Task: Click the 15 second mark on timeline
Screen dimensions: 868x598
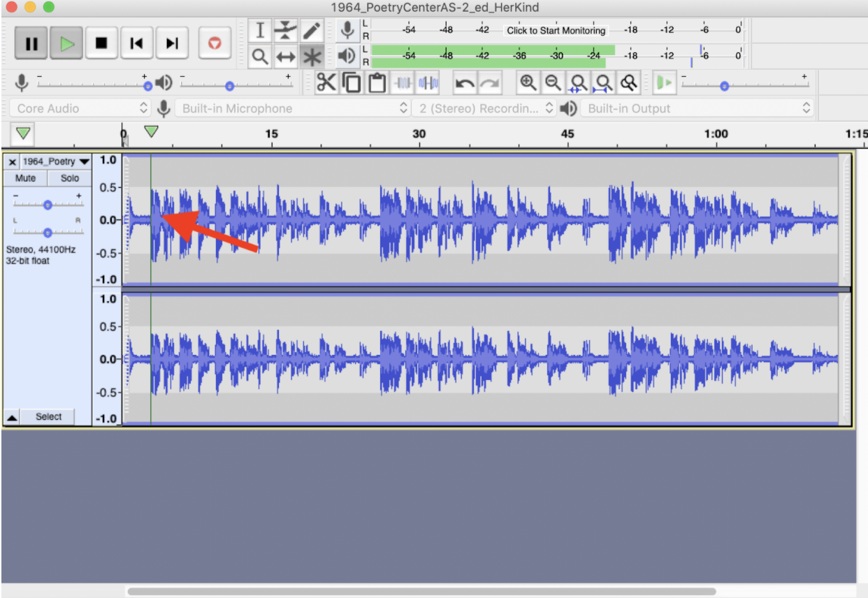Action: 271,133
